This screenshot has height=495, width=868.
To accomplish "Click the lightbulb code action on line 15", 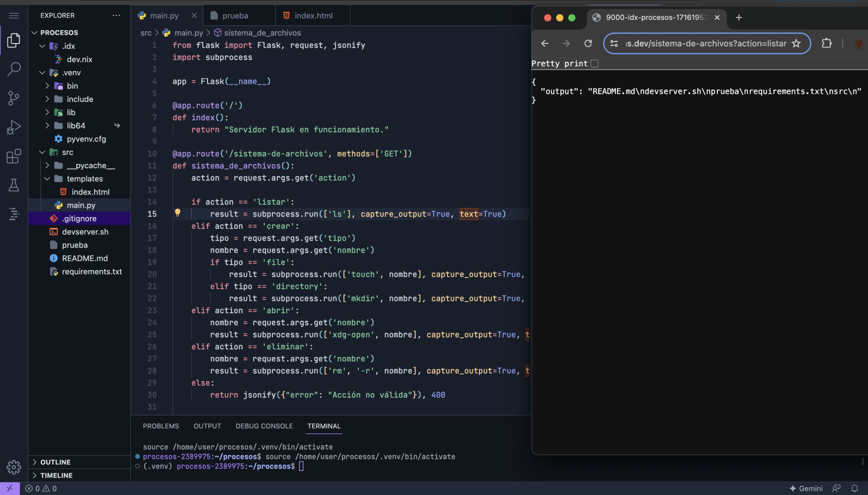I will coord(178,213).
